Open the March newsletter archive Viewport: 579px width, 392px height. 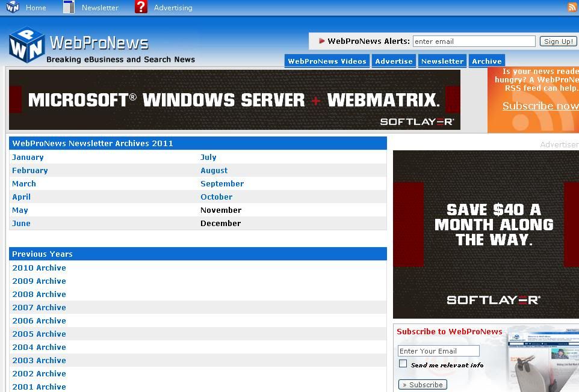point(24,183)
